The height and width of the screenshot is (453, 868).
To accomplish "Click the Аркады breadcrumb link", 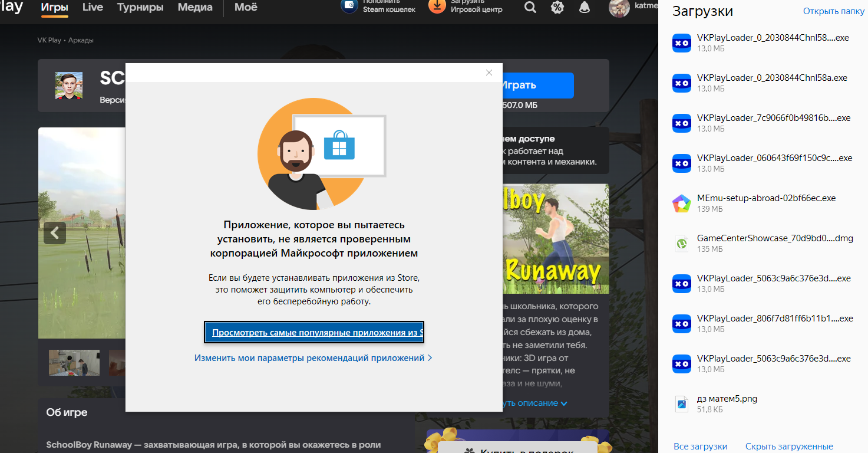I will tap(81, 40).
